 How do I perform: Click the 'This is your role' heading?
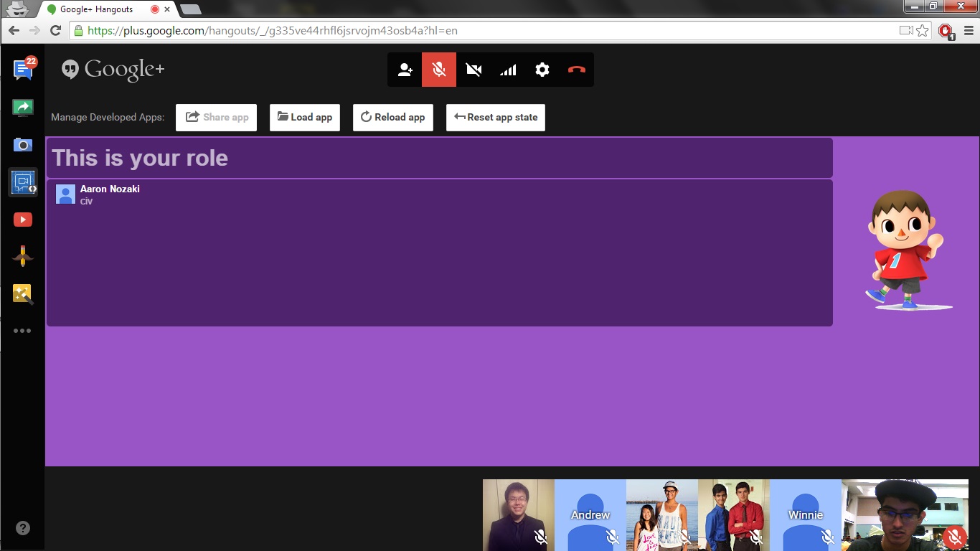(x=140, y=158)
